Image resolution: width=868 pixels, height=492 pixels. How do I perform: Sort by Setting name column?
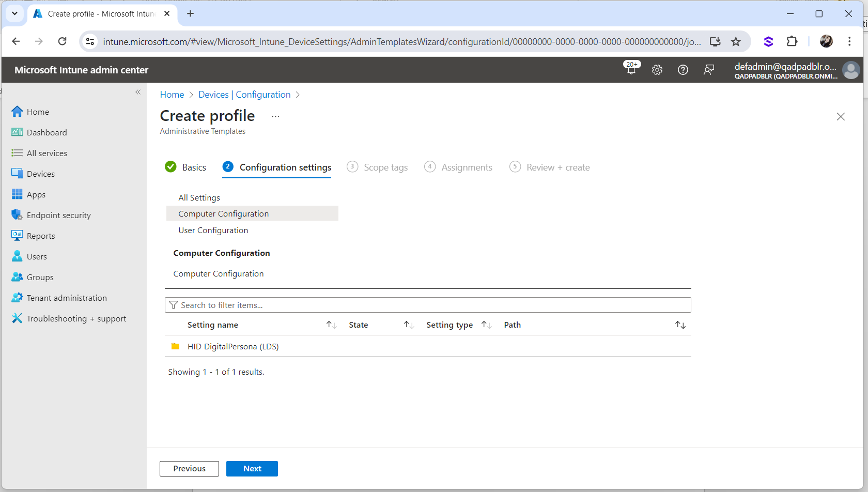331,325
